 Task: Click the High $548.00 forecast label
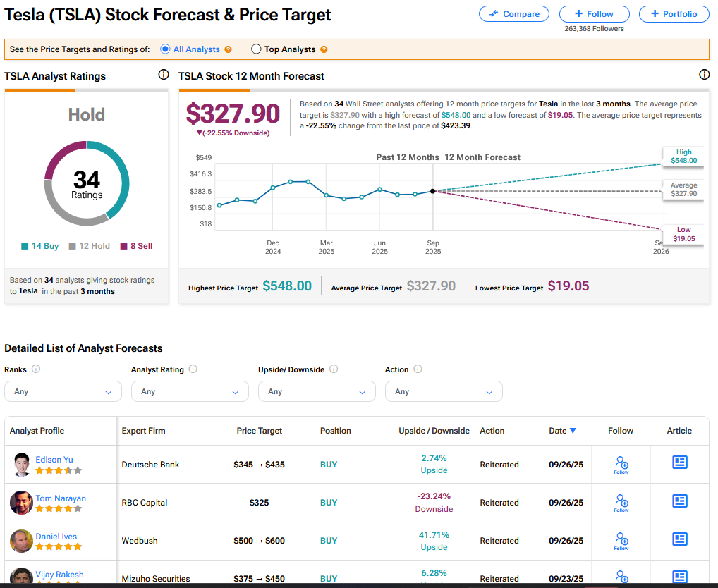(683, 156)
